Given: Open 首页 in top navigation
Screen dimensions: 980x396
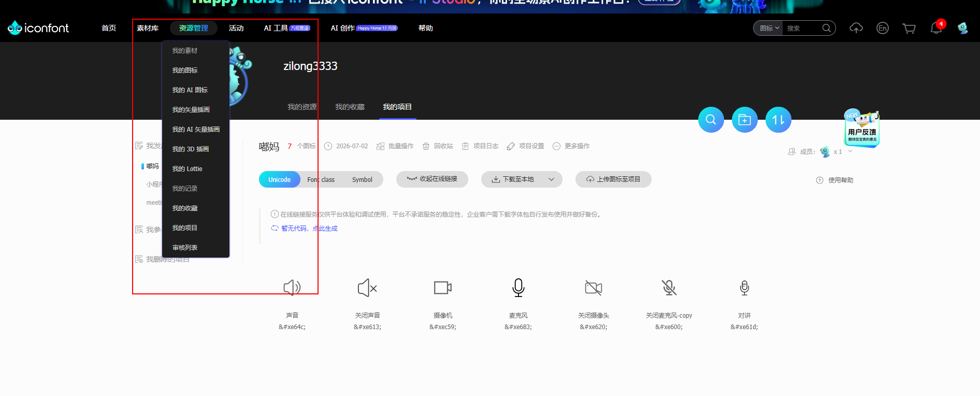Looking at the screenshot, I should (x=109, y=28).
